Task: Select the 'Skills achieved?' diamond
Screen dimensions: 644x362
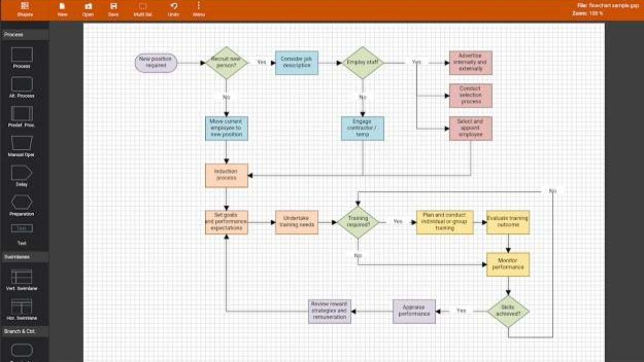Action: tap(508, 311)
